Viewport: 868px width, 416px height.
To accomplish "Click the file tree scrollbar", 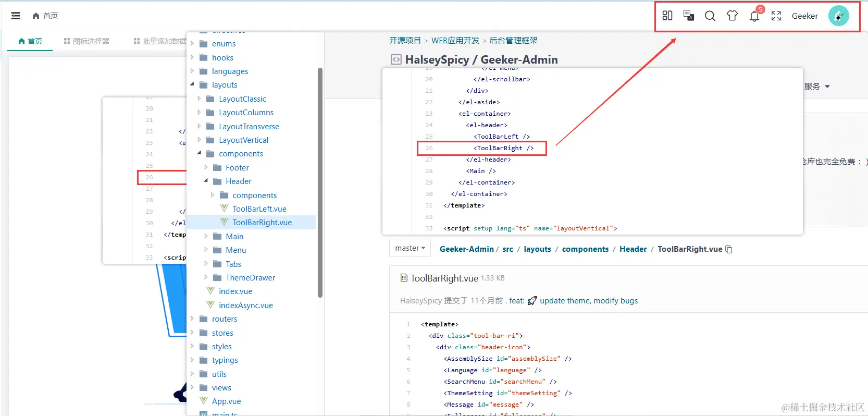I will (x=320, y=182).
